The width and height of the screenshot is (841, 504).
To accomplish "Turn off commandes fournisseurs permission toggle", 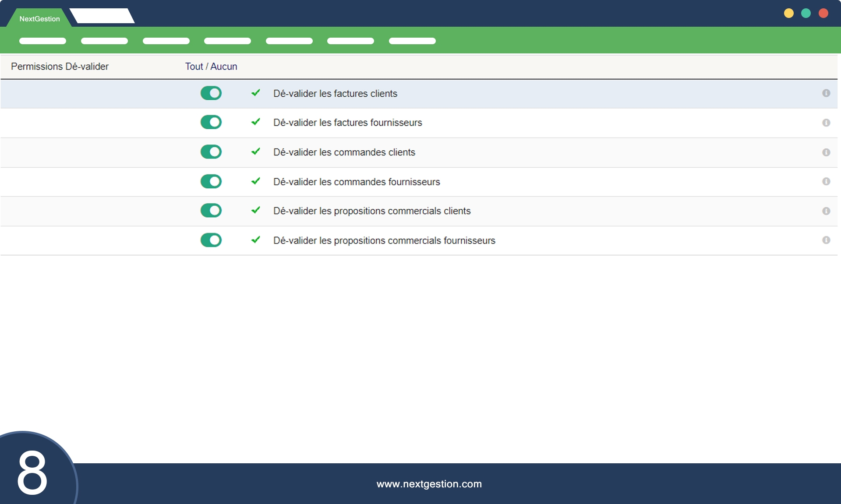I will tap(211, 181).
